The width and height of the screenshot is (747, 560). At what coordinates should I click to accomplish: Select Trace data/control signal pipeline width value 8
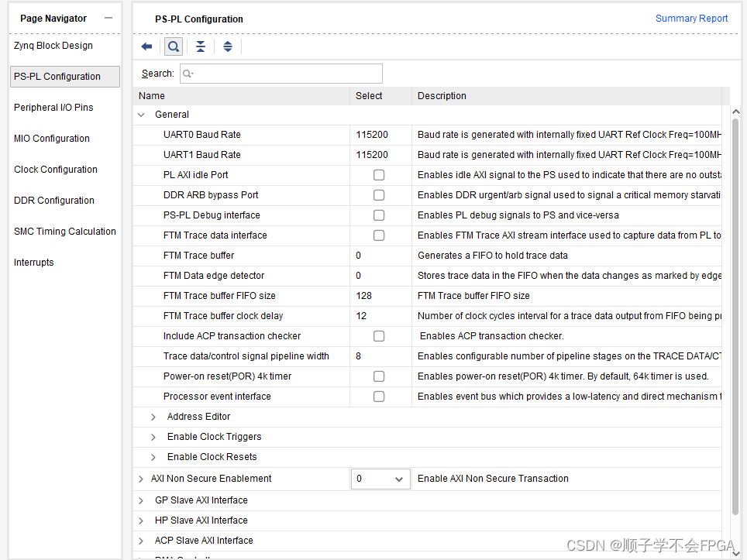point(358,356)
